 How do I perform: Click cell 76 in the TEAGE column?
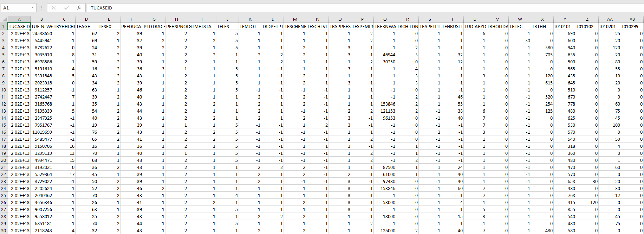pyautogui.click(x=86, y=132)
